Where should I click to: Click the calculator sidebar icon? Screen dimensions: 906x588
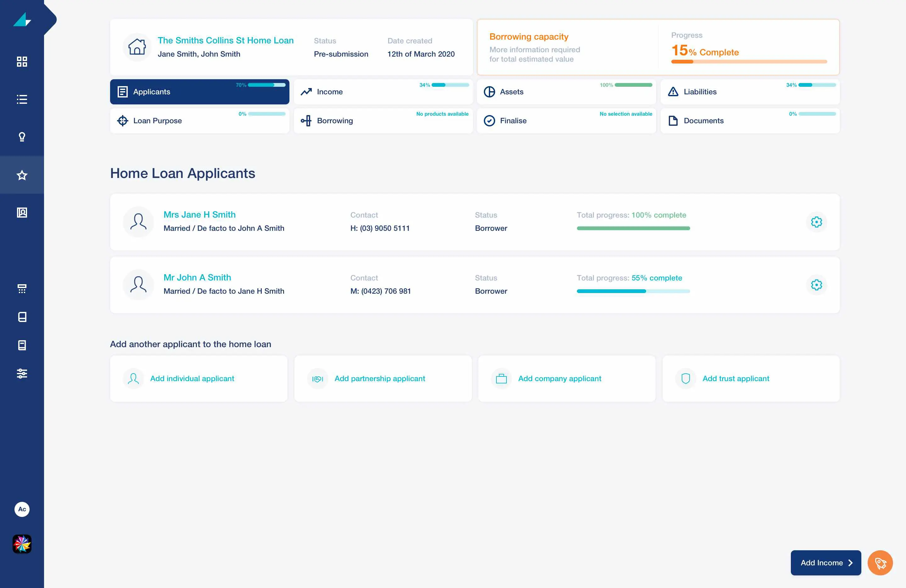[22, 289]
